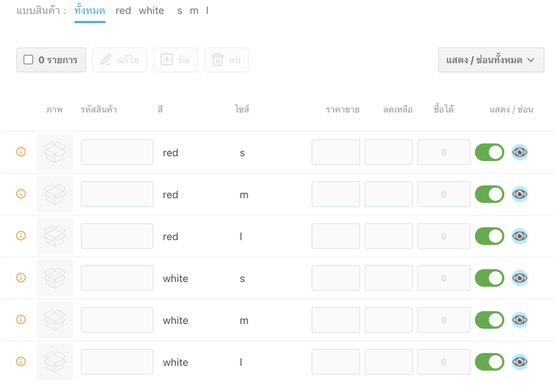
Task: Click the info icon on the red s row
Action: click(21, 152)
